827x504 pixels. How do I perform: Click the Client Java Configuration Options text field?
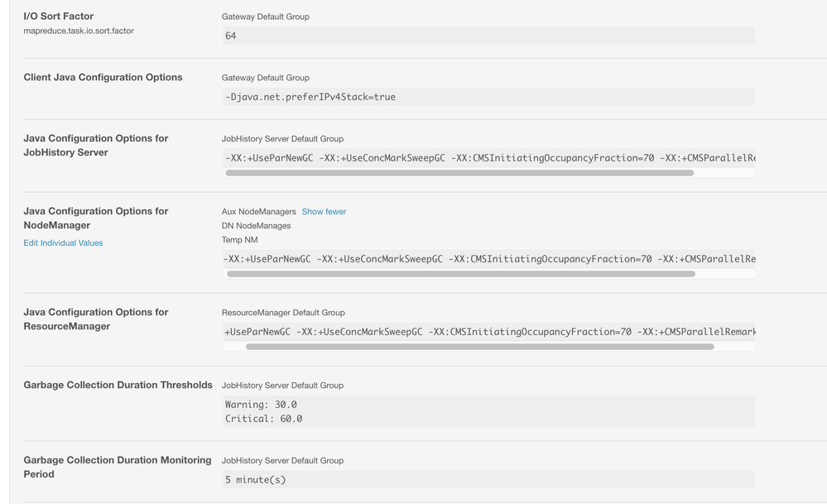tap(488, 97)
